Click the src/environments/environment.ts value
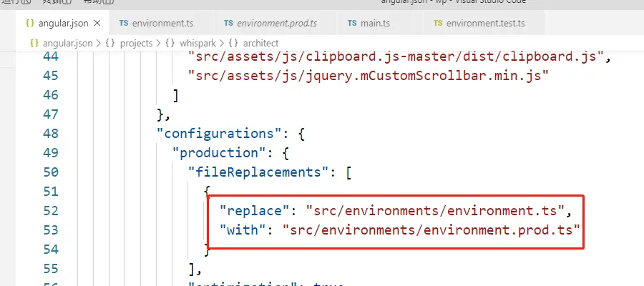The height and width of the screenshot is (286, 644). pyautogui.click(x=435, y=211)
